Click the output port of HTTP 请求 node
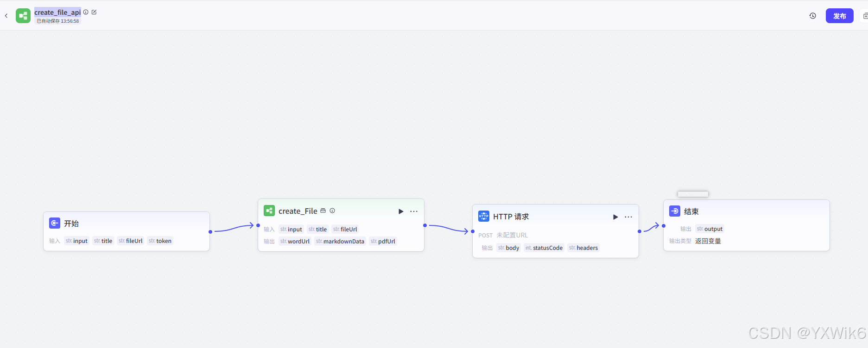This screenshot has height=348, width=868. click(640, 231)
